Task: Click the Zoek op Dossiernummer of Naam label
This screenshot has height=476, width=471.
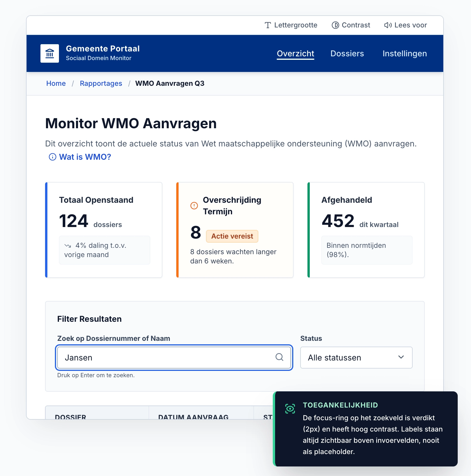Action: (114, 339)
